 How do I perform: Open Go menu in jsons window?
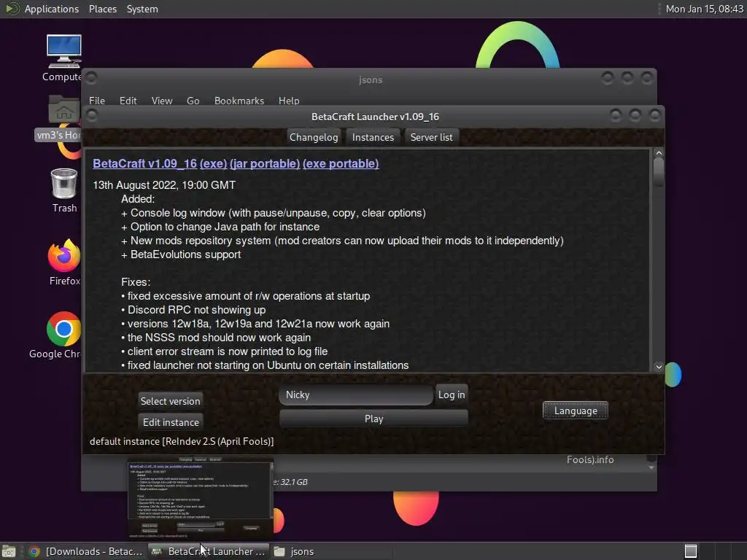pos(193,101)
